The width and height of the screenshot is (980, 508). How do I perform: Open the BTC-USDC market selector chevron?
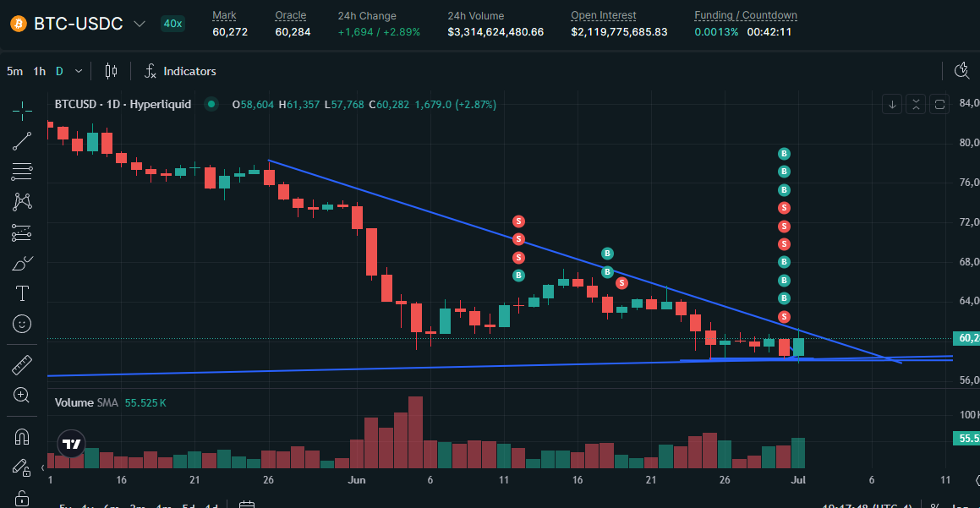click(x=140, y=24)
